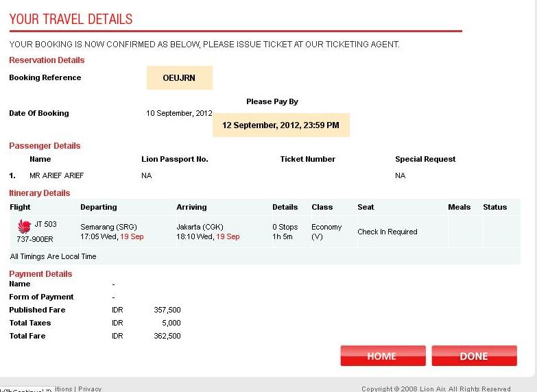Click the Meals column header
The width and height of the screenshot is (537, 392).
pos(459,207)
